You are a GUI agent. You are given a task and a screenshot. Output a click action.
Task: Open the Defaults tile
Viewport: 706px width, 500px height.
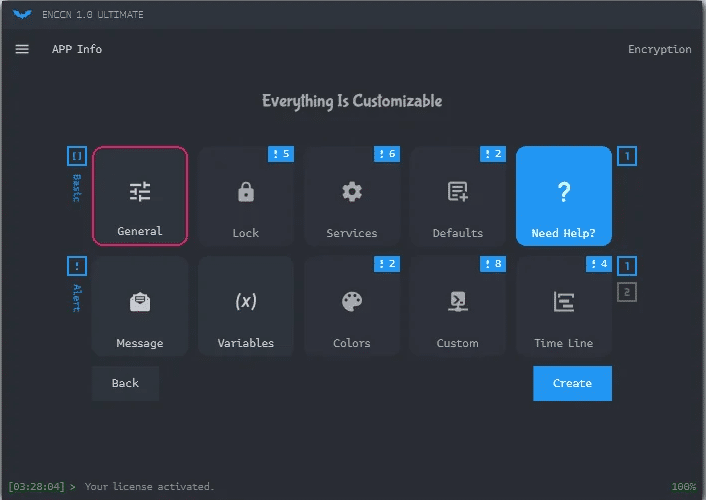458,196
